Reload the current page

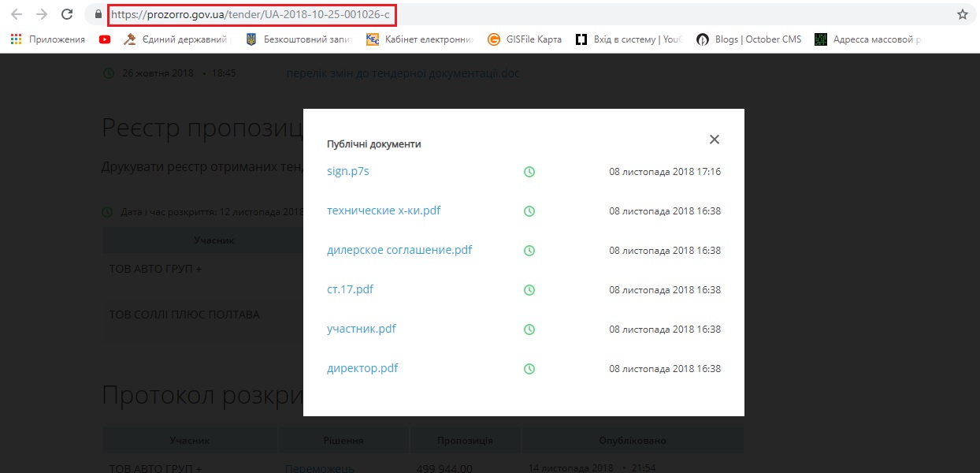pyautogui.click(x=68, y=14)
